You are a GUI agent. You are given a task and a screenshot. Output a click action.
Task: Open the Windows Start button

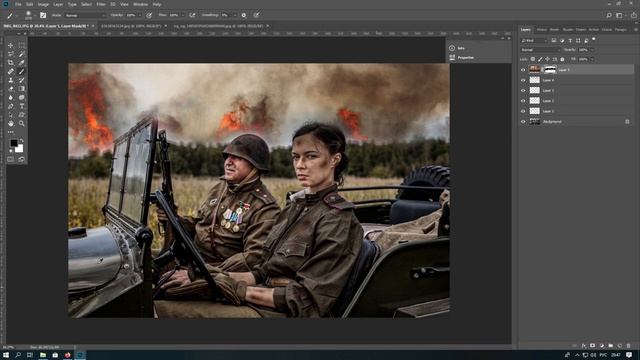(x=6, y=355)
